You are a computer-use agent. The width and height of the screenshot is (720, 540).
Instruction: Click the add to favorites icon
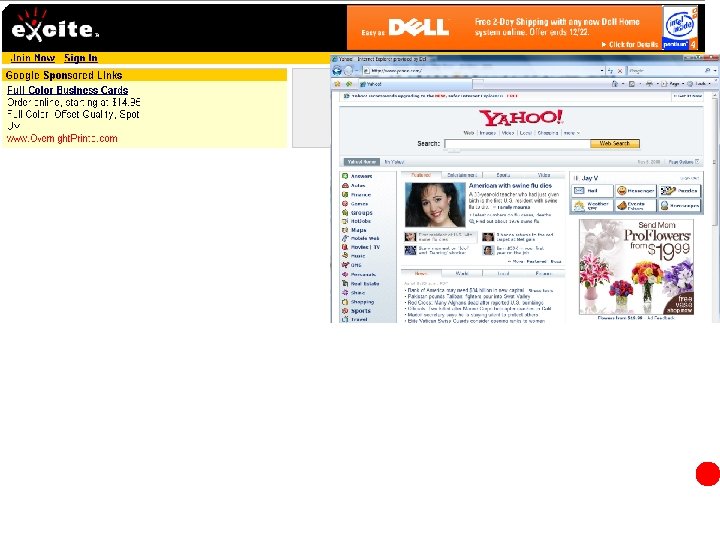[349, 84]
